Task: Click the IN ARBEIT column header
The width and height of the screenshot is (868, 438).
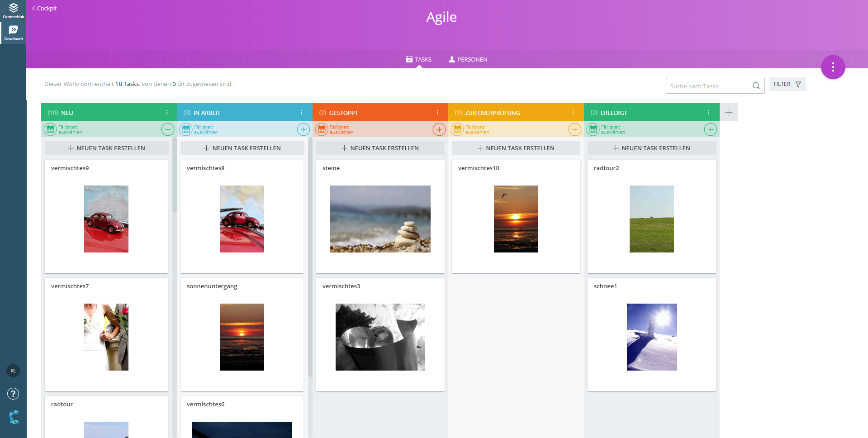Action: pos(245,112)
